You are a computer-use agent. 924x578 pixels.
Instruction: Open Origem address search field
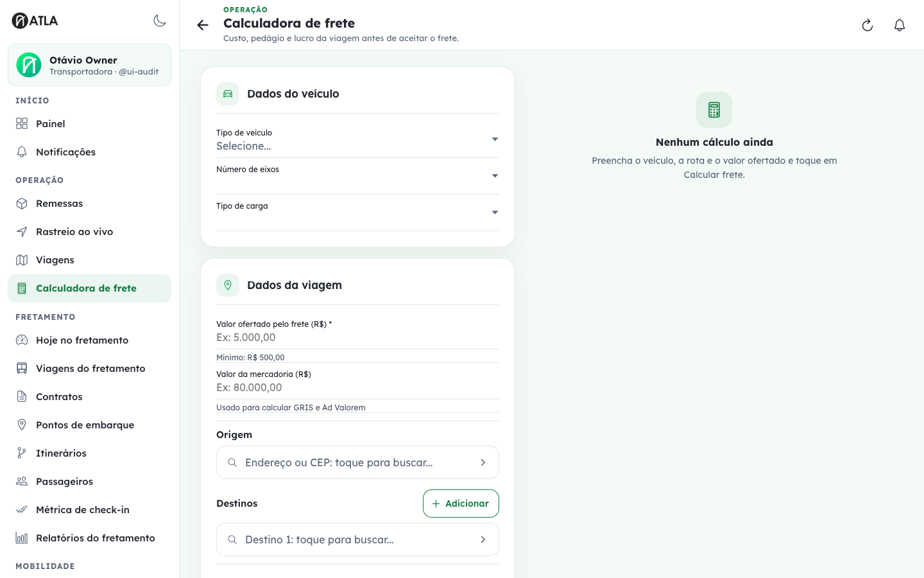point(357,462)
